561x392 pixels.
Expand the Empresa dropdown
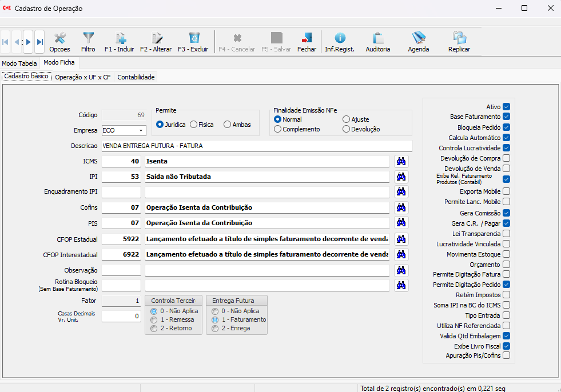(141, 131)
